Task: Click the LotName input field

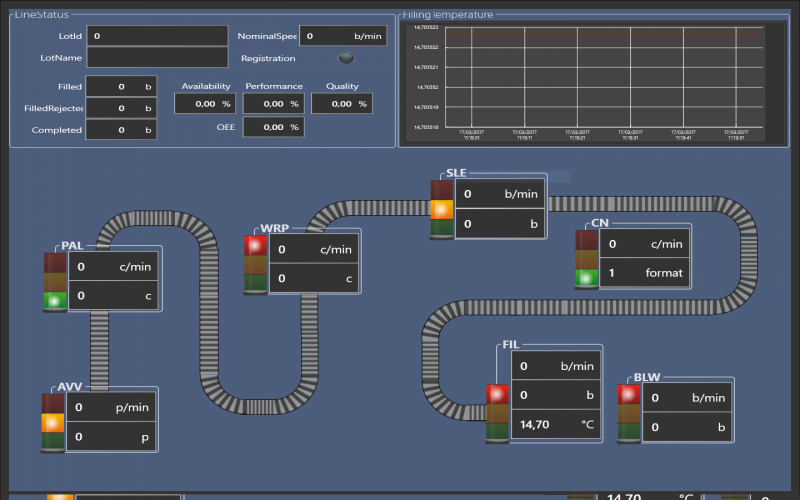Action: pyautogui.click(x=157, y=59)
